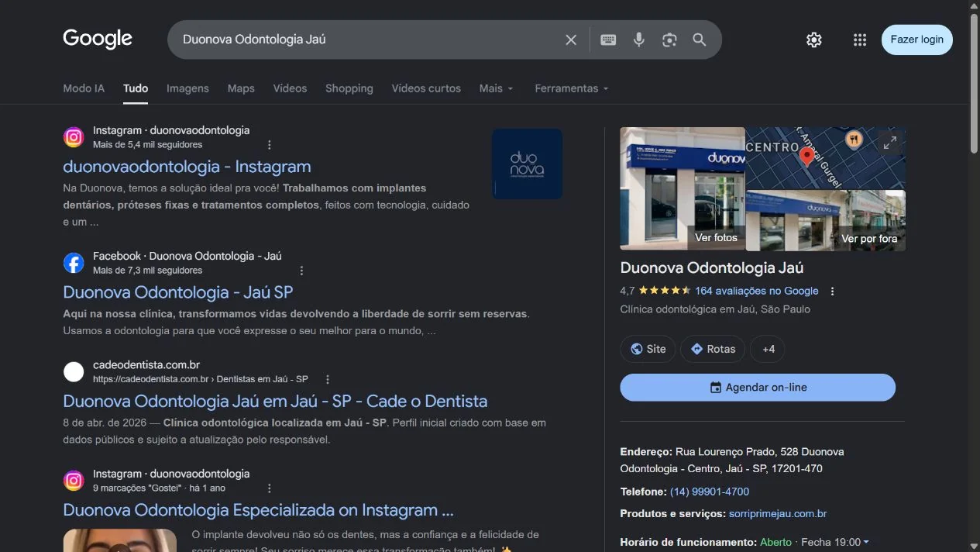Open three-dot menu for Facebook Duonova result

pyautogui.click(x=301, y=271)
